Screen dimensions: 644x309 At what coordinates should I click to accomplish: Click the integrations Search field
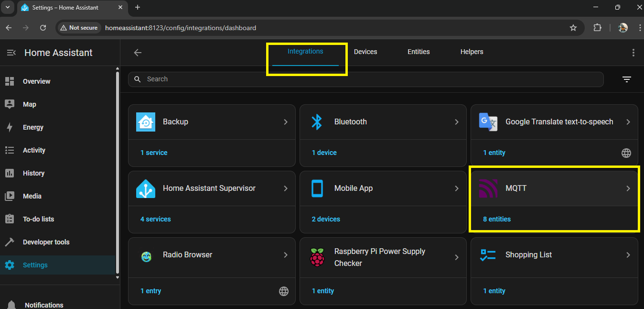pos(365,79)
